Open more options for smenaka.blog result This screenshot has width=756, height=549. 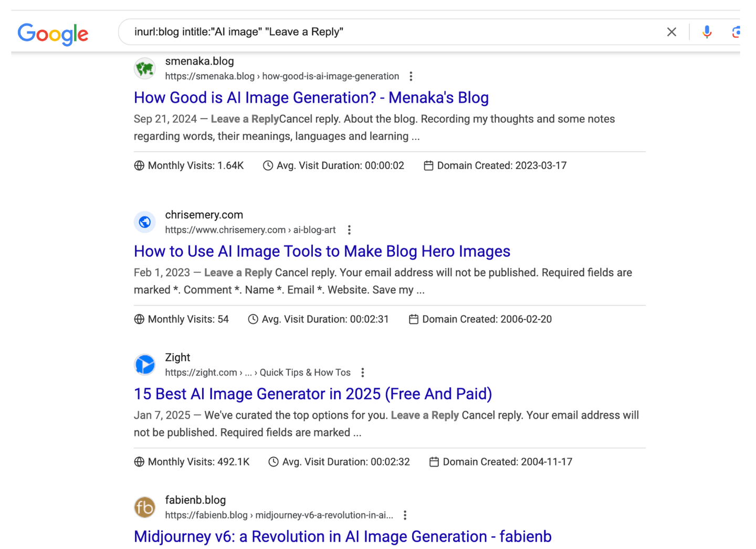point(411,77)
